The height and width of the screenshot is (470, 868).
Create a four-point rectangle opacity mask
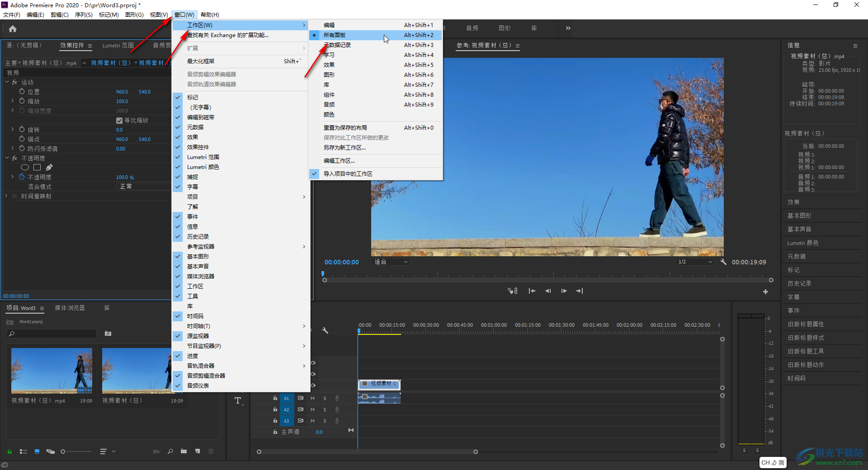[37, 167]
